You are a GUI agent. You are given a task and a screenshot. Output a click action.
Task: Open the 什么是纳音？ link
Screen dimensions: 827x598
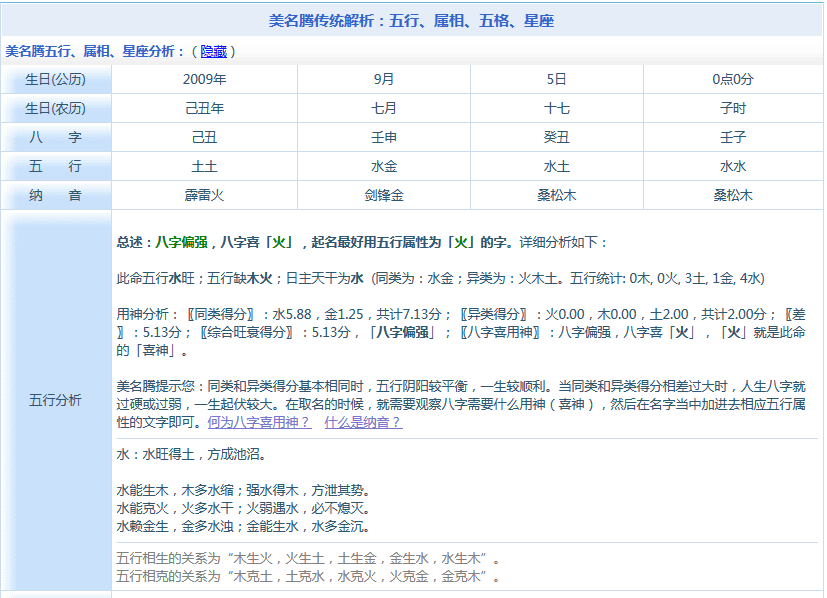click(x=363, y=422)
